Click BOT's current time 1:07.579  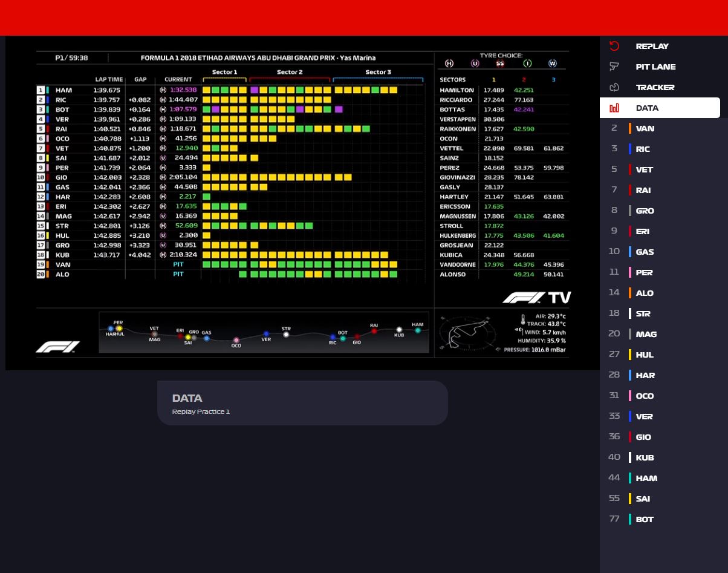(183, 110)
